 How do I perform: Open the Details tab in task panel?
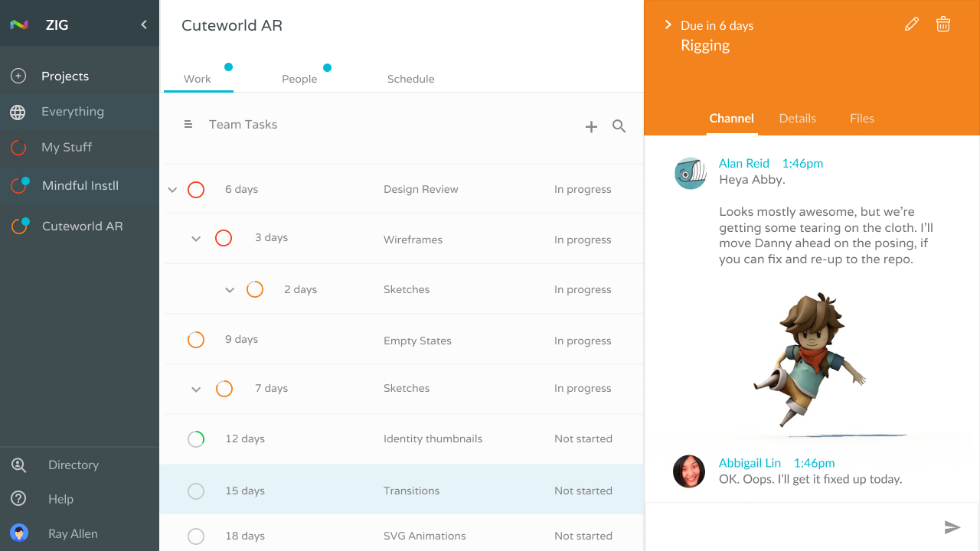(x=797, y=118)
